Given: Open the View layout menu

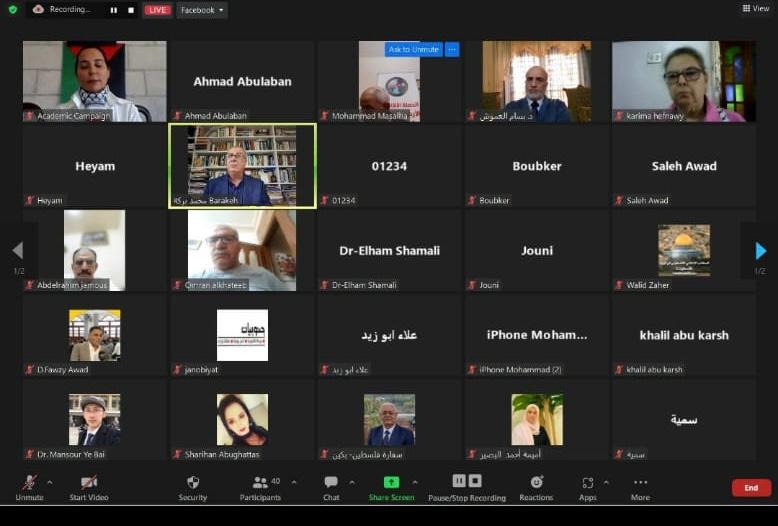Looking at the screenshot, I should (755, 9).
